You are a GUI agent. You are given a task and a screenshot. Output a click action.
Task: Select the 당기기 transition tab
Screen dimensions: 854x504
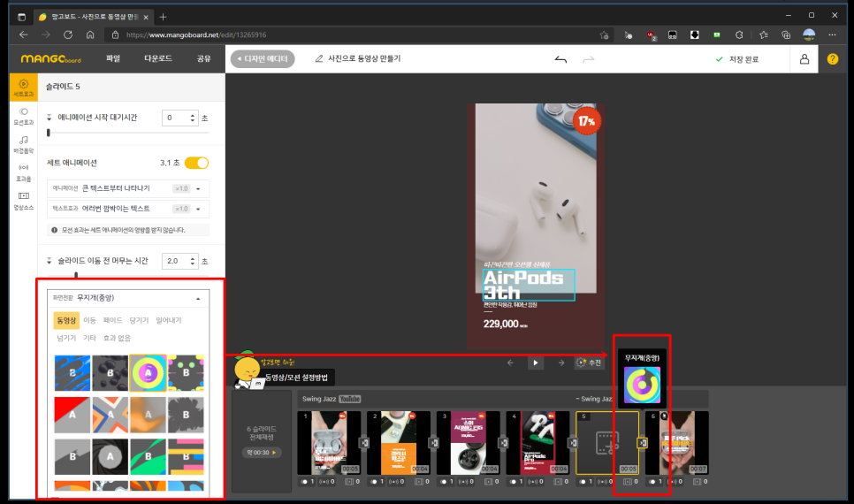click(139, 320)
